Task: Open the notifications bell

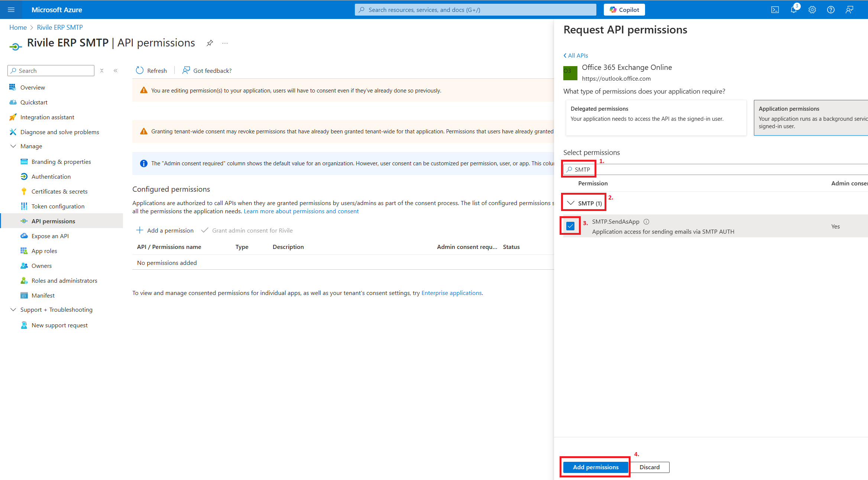Action: (793, 10)
